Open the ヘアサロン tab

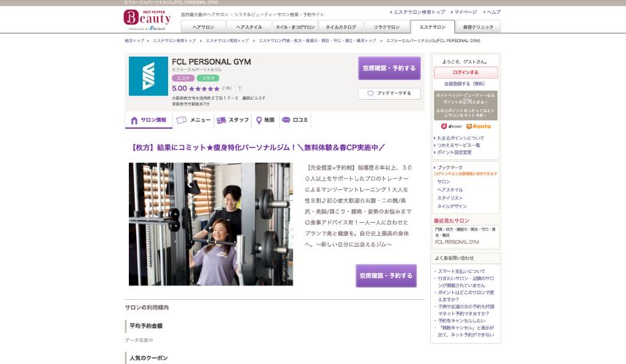pos(203,27)
